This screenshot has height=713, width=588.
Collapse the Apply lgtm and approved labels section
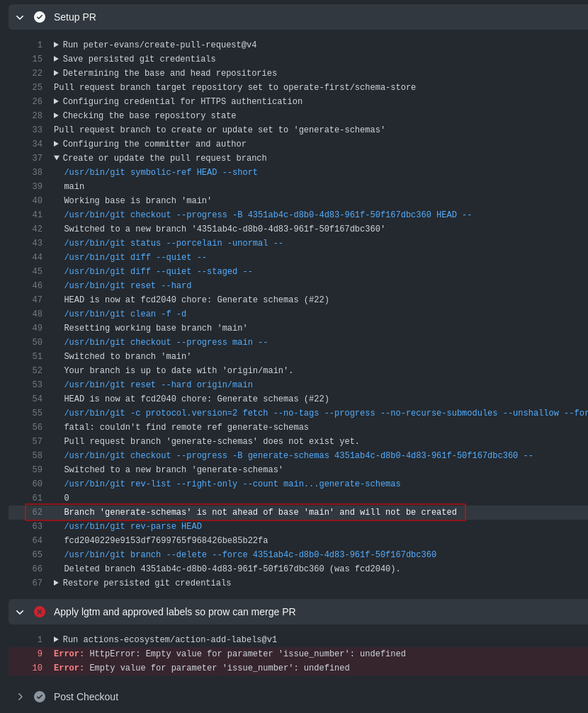(x=19, y=612)
